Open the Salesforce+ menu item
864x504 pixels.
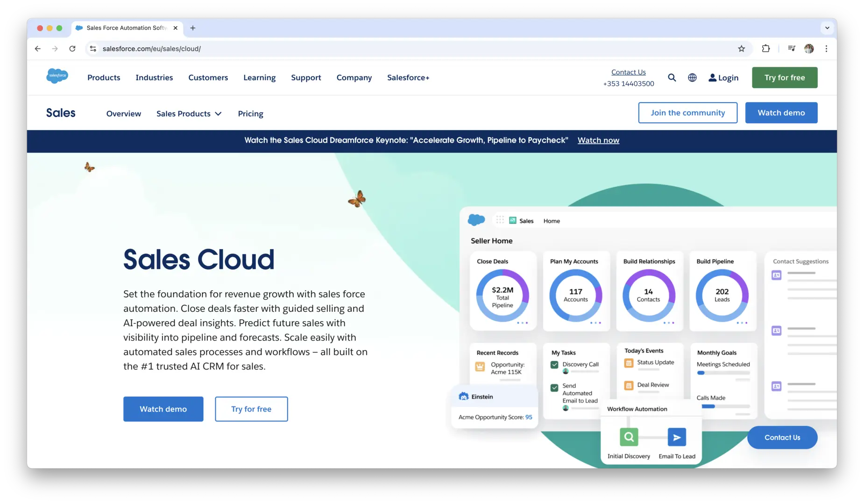point(408,77)
